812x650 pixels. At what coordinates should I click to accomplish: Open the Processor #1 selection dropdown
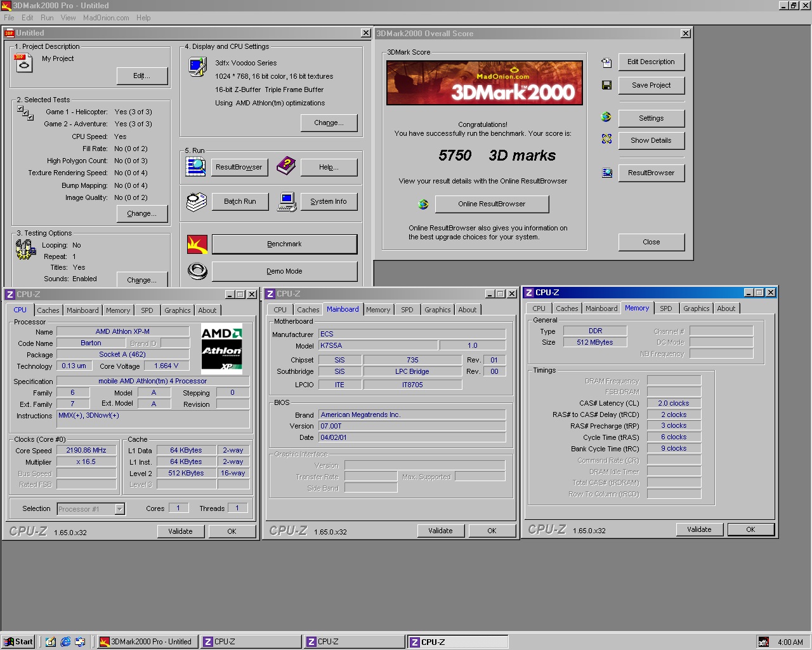[x=119, y=509]
